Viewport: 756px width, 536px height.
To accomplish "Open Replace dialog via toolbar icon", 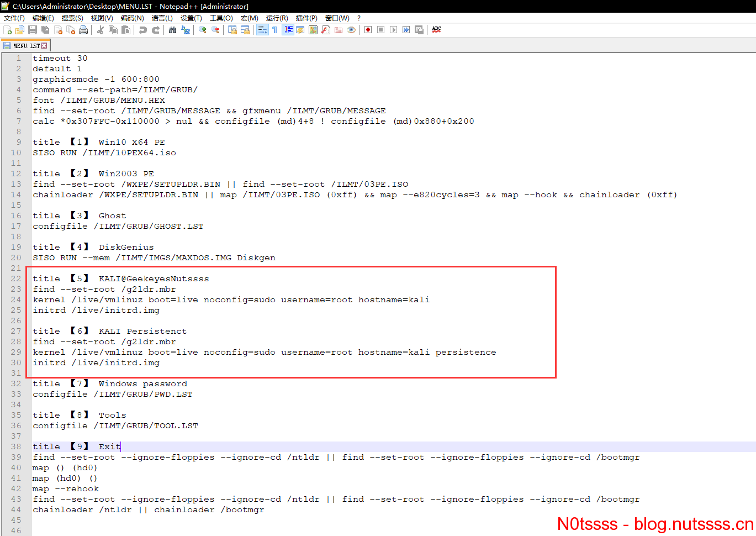I will tap(186, 30).
